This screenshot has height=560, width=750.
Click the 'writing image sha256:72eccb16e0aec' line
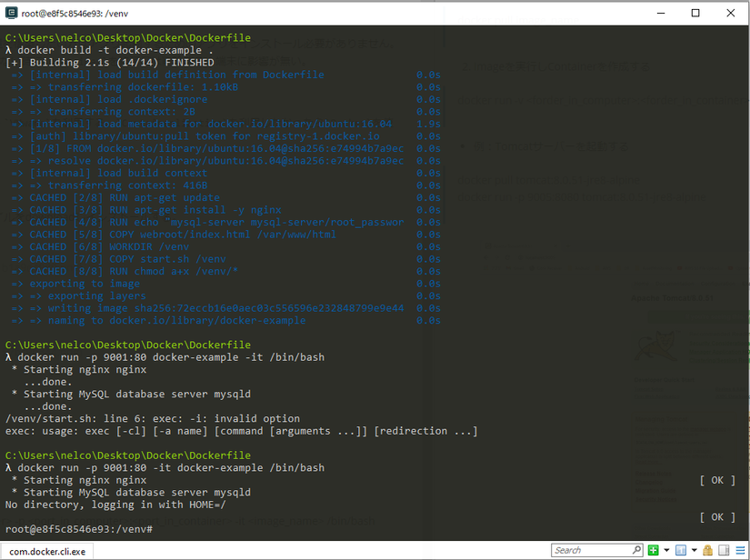[x=225, y=308]
